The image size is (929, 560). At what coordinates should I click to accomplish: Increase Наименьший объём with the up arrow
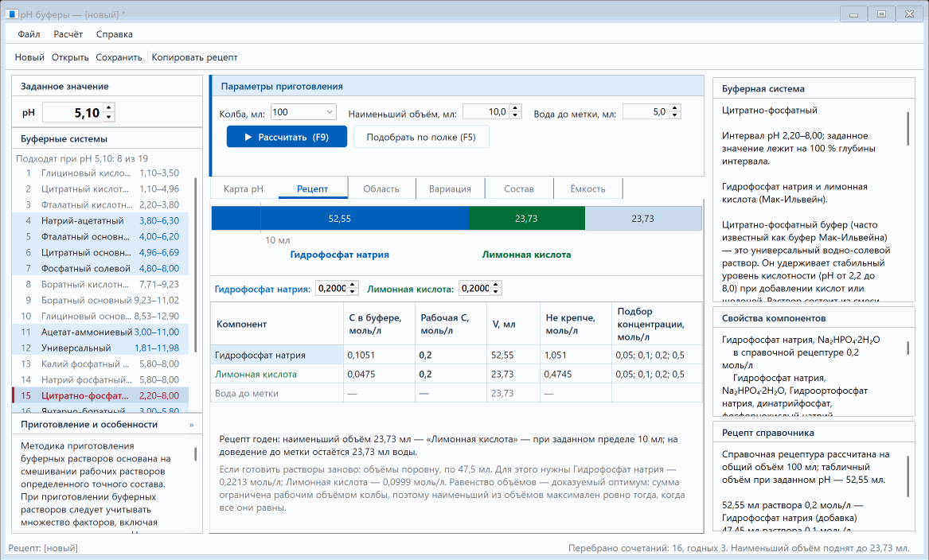pyautogui.click(x=515, y=107)
